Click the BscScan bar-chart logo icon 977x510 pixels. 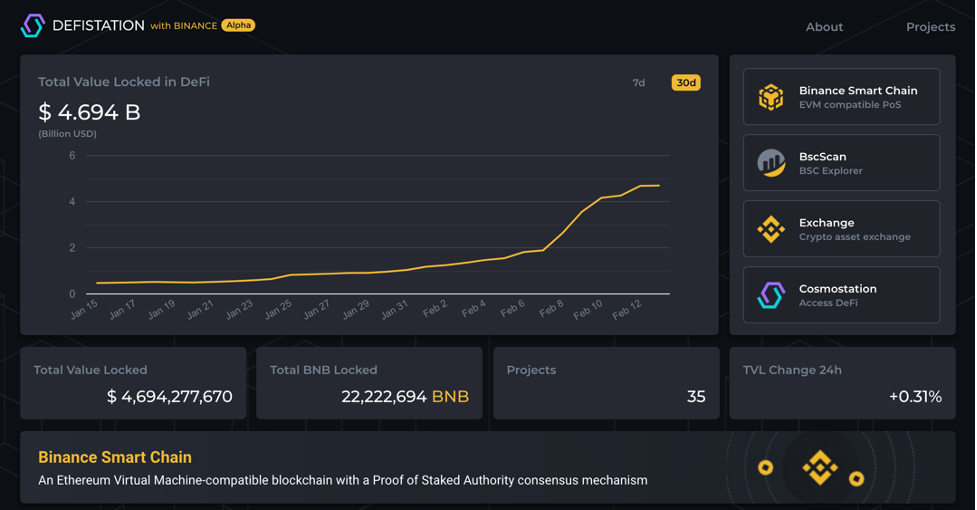point(771,163)
